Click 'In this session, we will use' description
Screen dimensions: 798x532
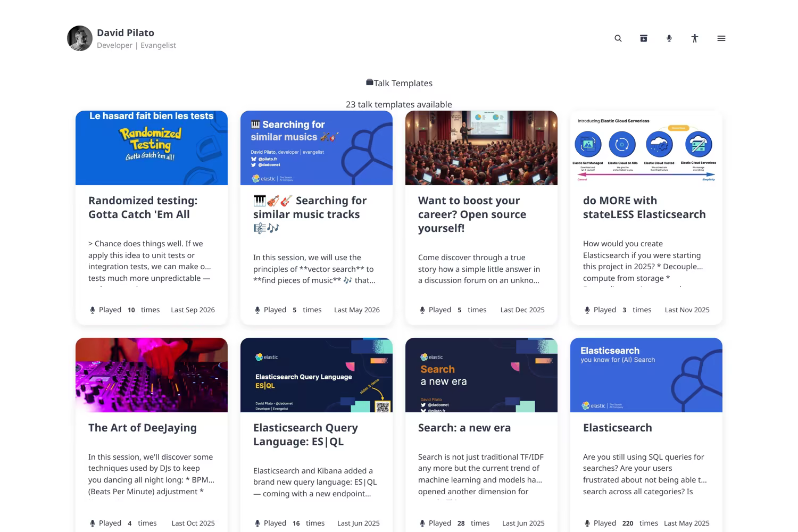(x=314, y=269)
